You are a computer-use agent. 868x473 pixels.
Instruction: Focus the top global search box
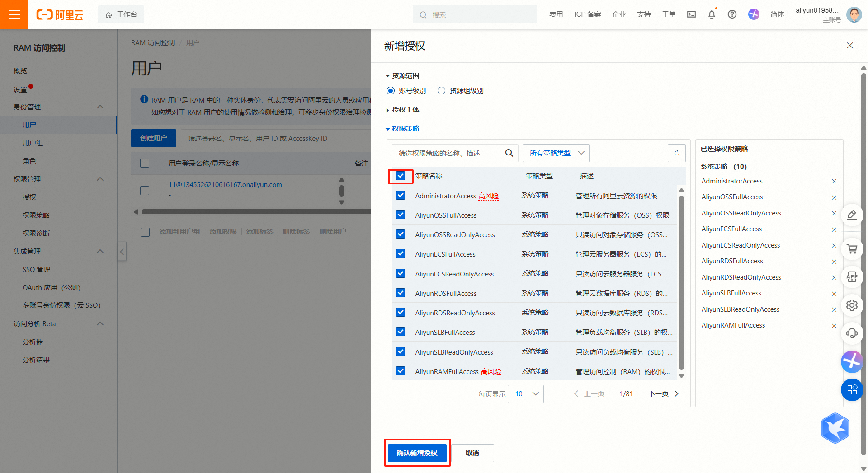click(x=475, y=14)
